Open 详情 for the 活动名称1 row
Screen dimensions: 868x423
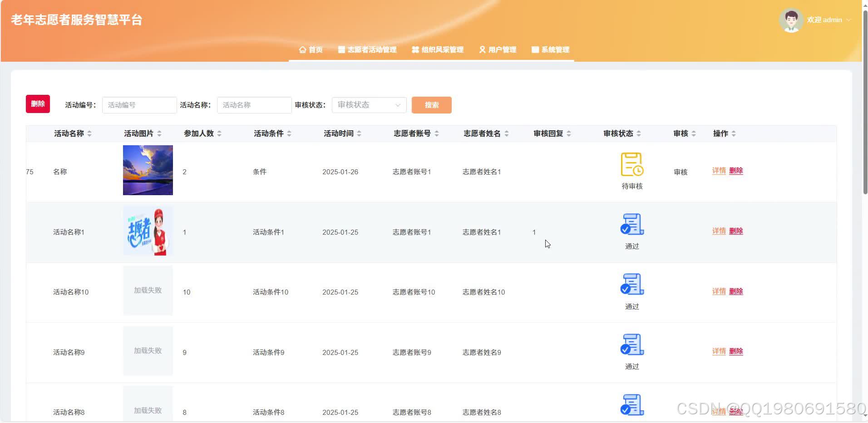click(719, 231)
